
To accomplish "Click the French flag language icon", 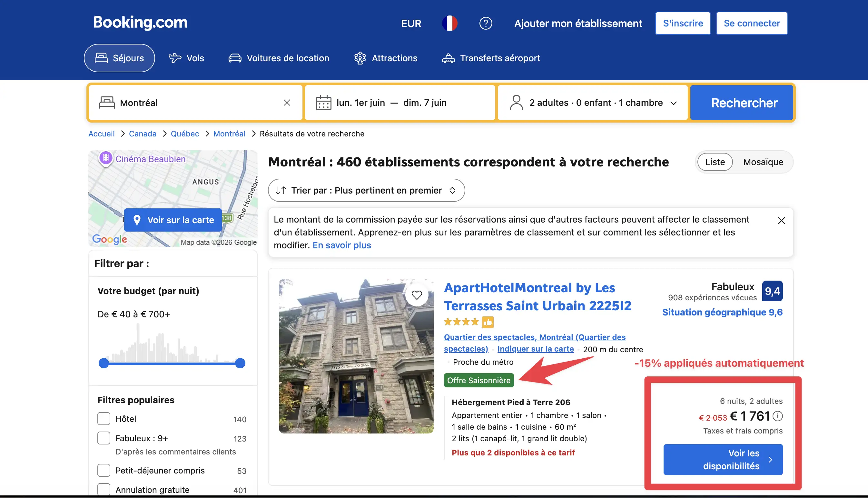I will tap(450, 23).
